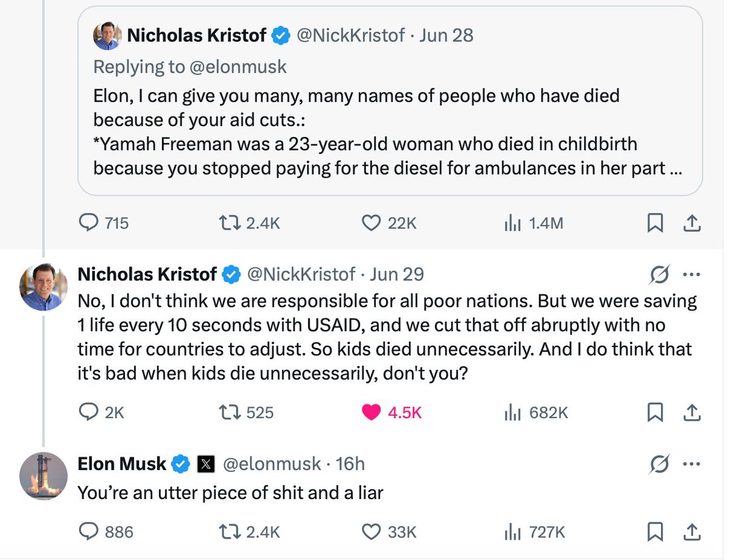This screenshot has height=560, width=731.
Task: Open more options menu on Elon Musk's tweet
Action: pos(691,464)
